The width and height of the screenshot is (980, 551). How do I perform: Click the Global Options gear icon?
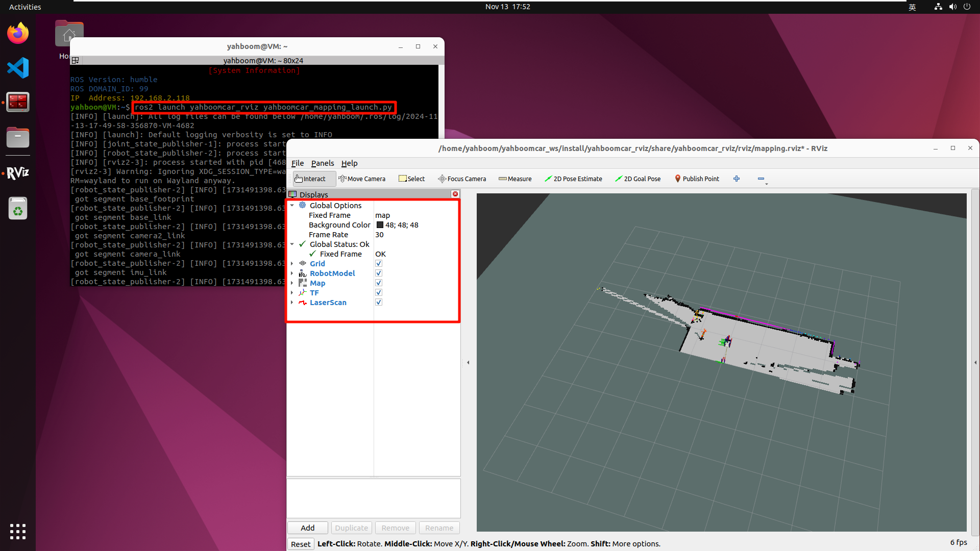click(x=303, y=205)
